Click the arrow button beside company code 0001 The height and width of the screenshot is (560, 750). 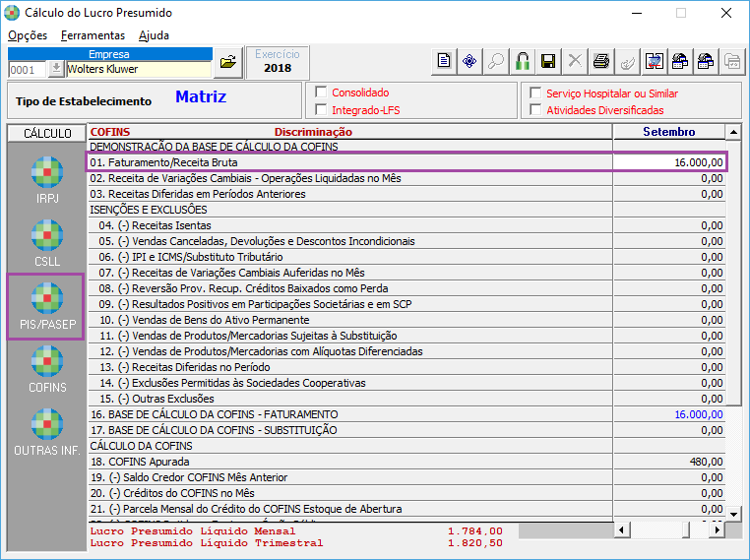(x=56, y=69)
